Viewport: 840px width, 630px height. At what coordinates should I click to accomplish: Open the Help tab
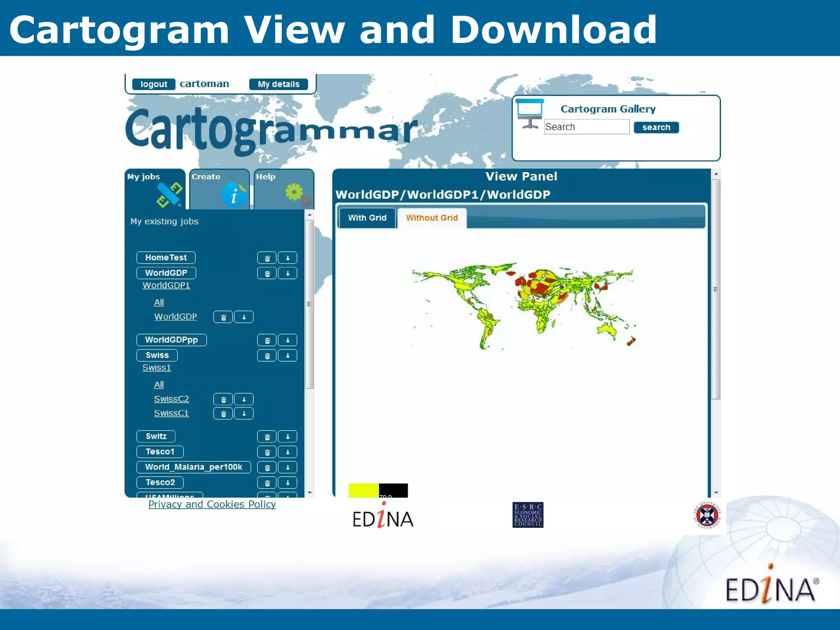[284, 189]
